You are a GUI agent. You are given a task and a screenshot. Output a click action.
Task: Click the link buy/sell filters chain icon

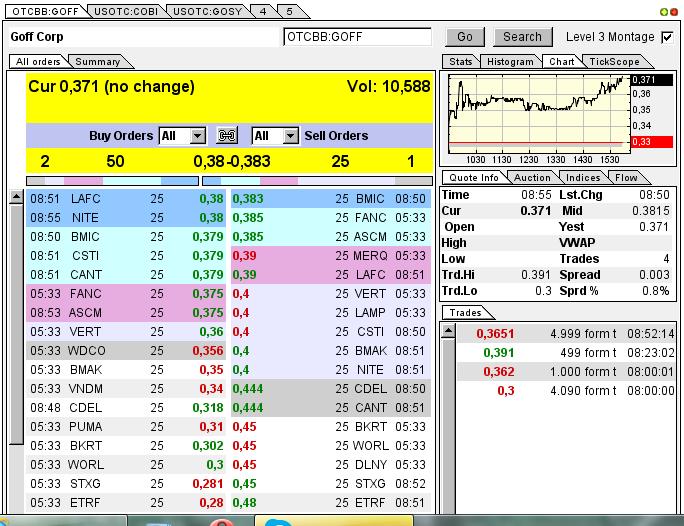227,136
